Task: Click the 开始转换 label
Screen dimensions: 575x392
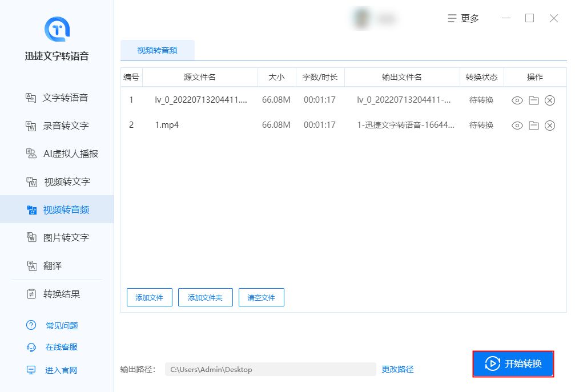Action: pyautogui.click(x=523, y=364)
